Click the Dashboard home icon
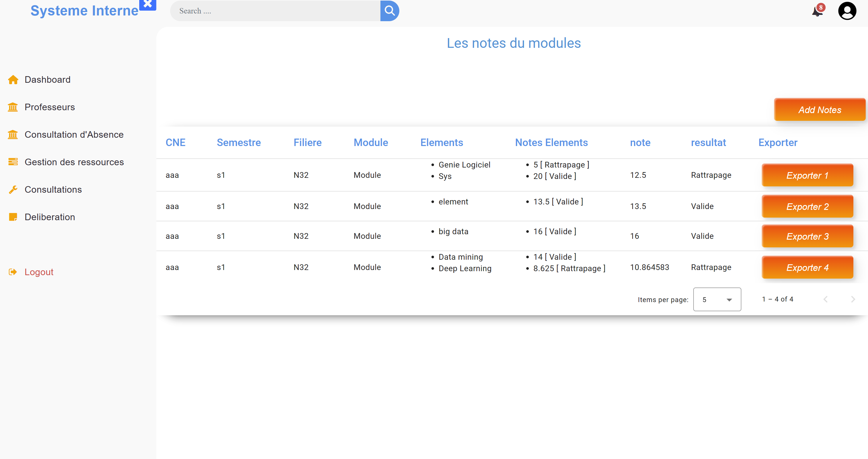The width and height of the screenshot is (868, 459). (13, 80)
